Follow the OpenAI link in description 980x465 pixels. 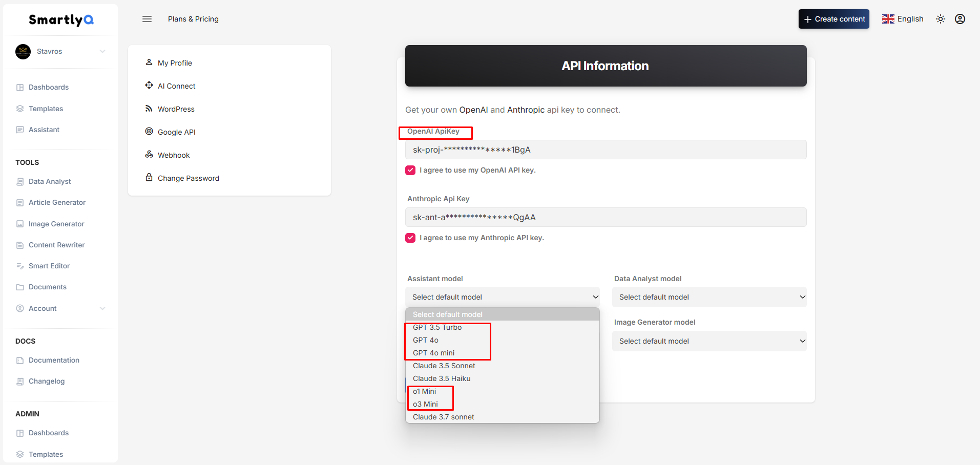tap(473, 110)
